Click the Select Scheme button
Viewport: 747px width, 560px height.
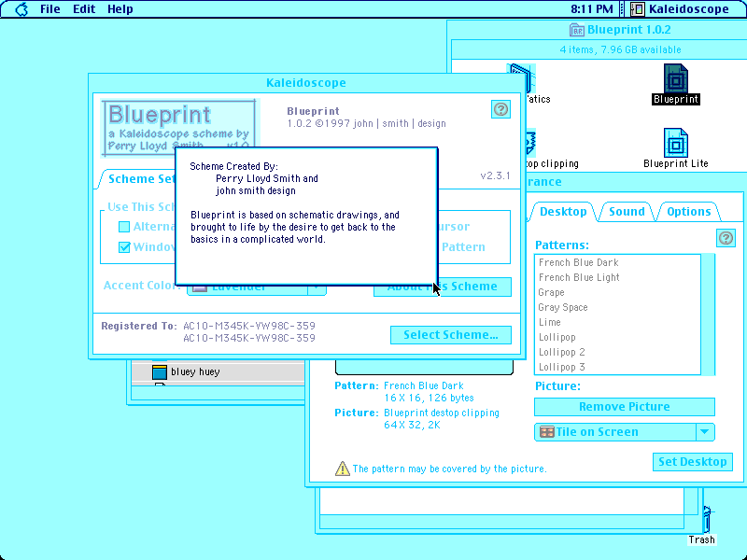pos(451,335)
